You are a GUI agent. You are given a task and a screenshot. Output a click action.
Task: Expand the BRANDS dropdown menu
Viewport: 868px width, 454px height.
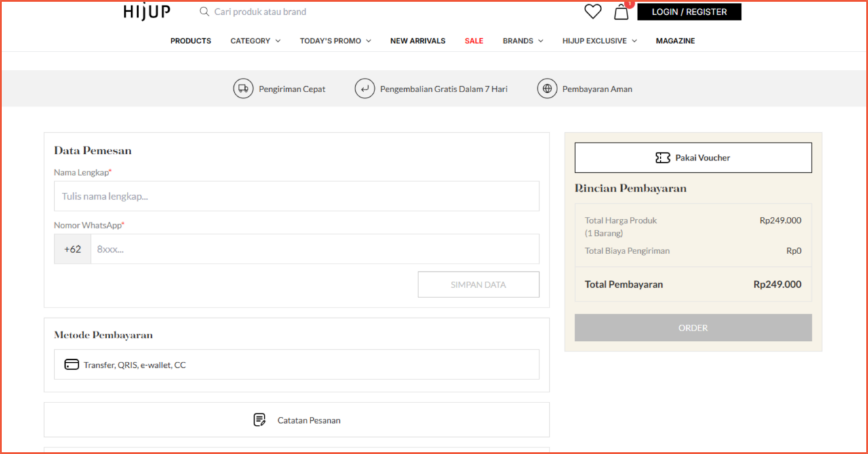[x=523, y=41]
